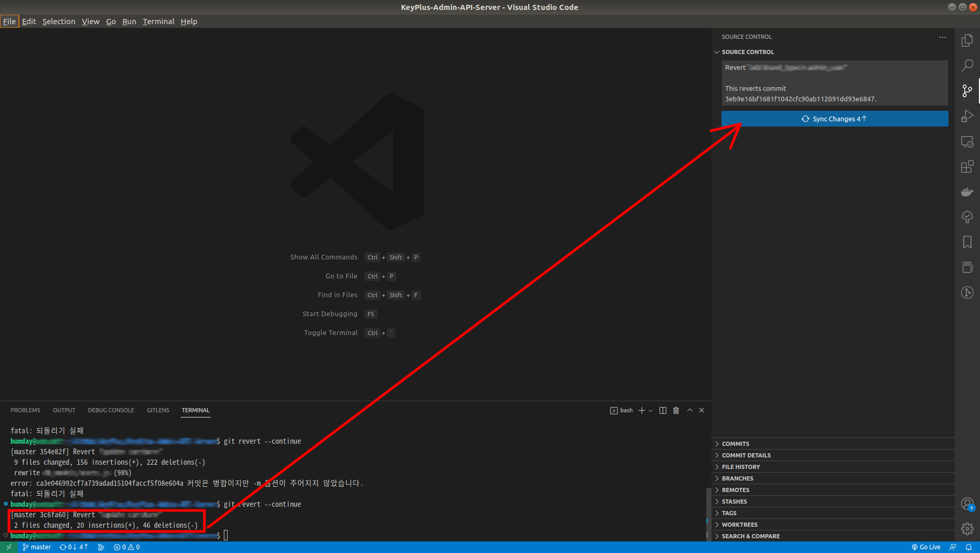The height and width of the screenshot is (553, 980).
Task: Close the bottom panel
Action: pos(702,410)
